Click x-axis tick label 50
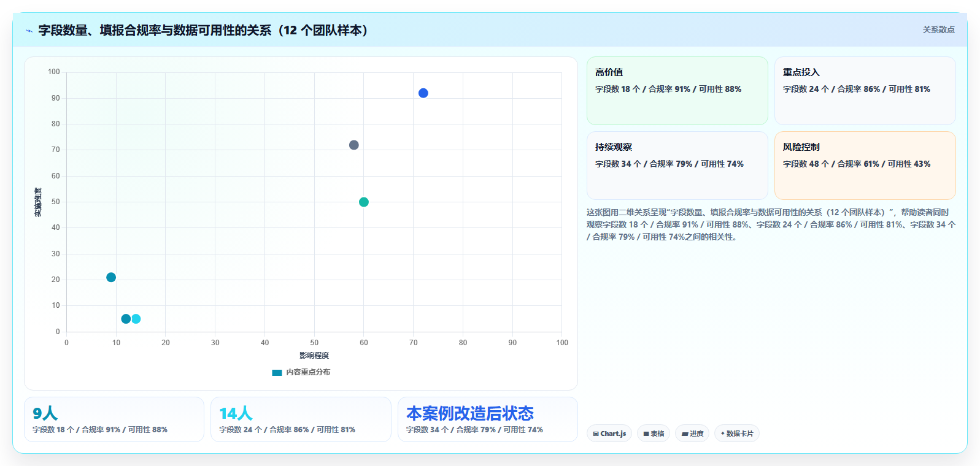980x466 pixels. (x=314, y=343)
